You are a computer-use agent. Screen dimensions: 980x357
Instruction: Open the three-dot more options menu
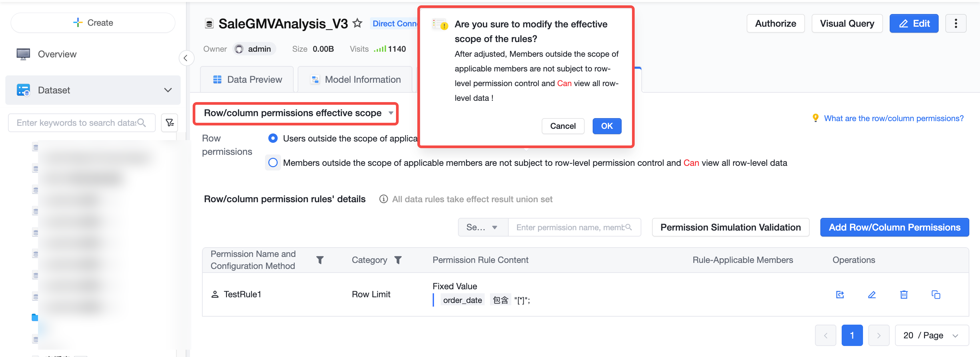[956, 24]
